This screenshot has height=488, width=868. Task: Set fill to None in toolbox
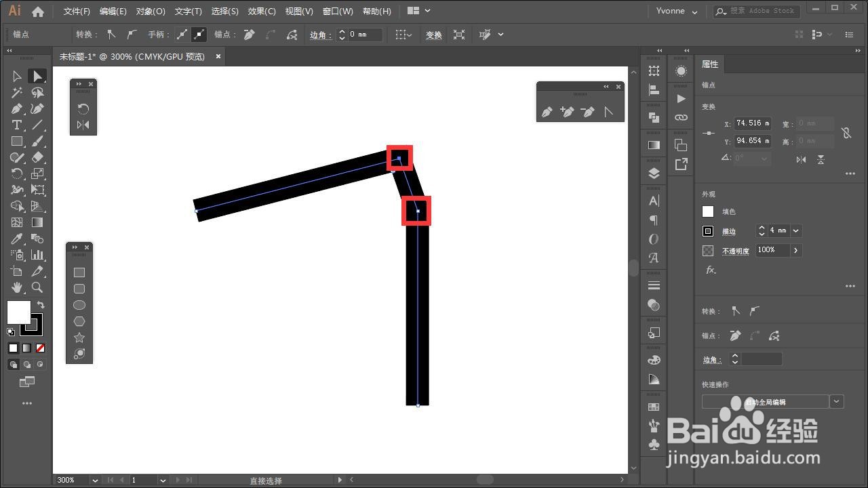(x=40, y=348)
